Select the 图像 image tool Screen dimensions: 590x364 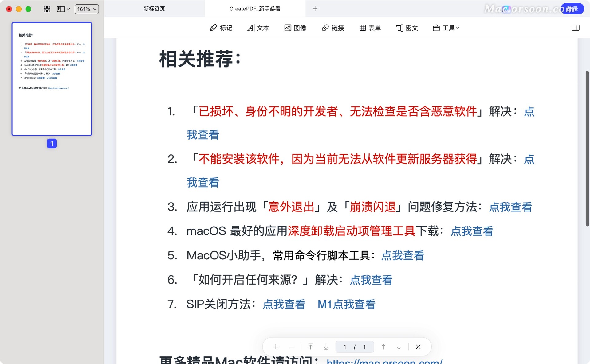[295, 28]
